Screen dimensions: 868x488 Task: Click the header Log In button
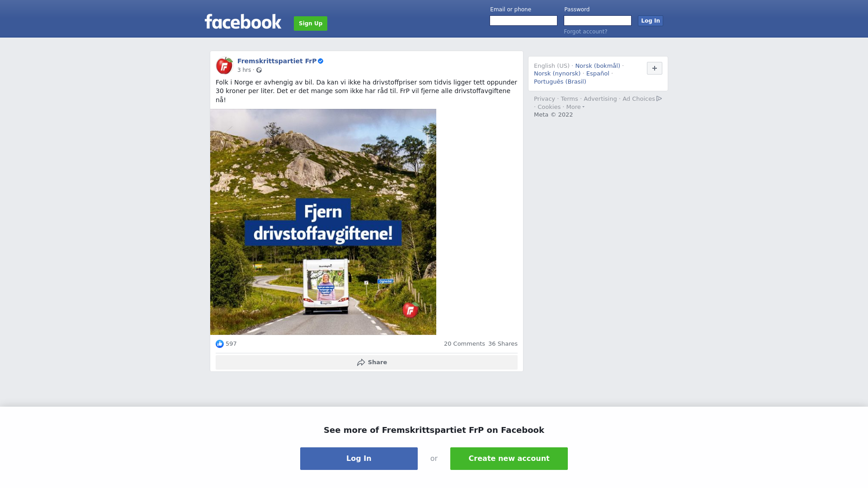coord(650,21)
